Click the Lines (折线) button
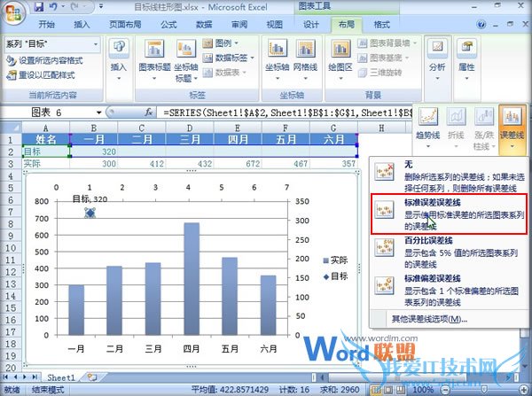 456,128
